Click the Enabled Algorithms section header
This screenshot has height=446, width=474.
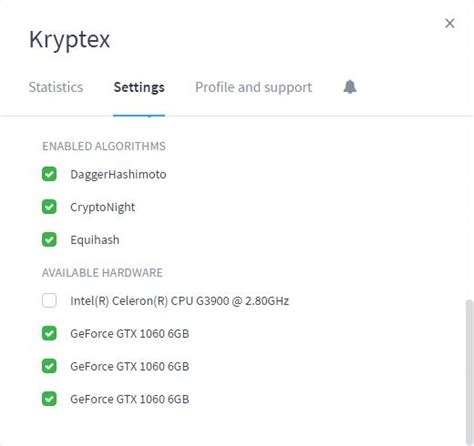pos(104,146)
